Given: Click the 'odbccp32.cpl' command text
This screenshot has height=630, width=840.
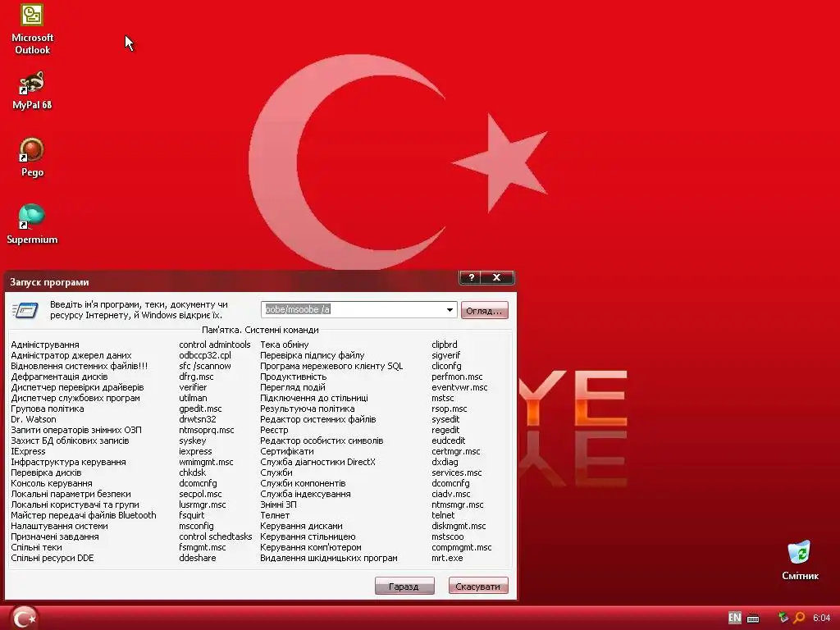Looking at the screenshot, I should tap(205, 355).
